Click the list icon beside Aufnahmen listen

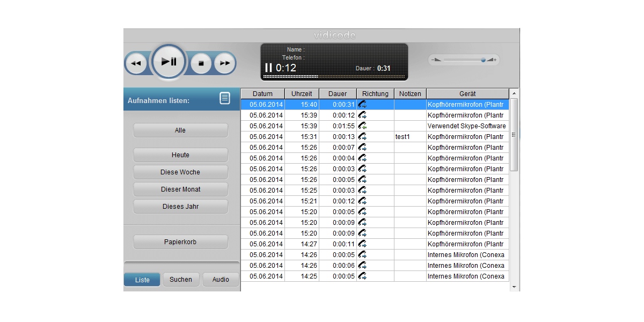coord(225,98)
